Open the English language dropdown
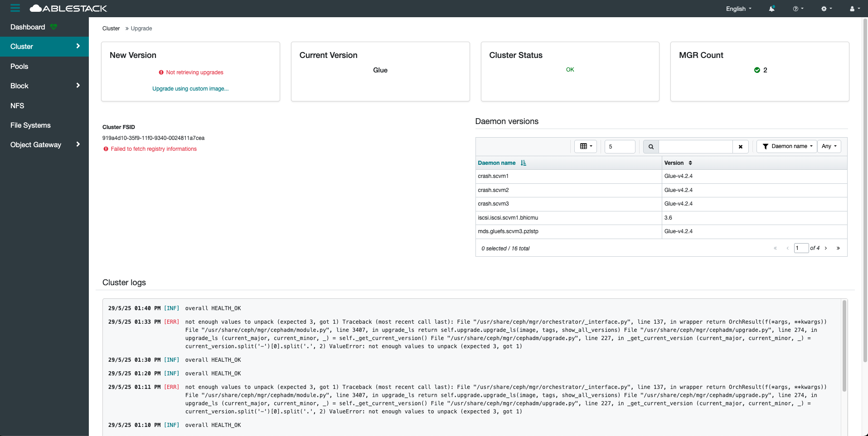This screenshot has height=436, width=868. point(739,9)
